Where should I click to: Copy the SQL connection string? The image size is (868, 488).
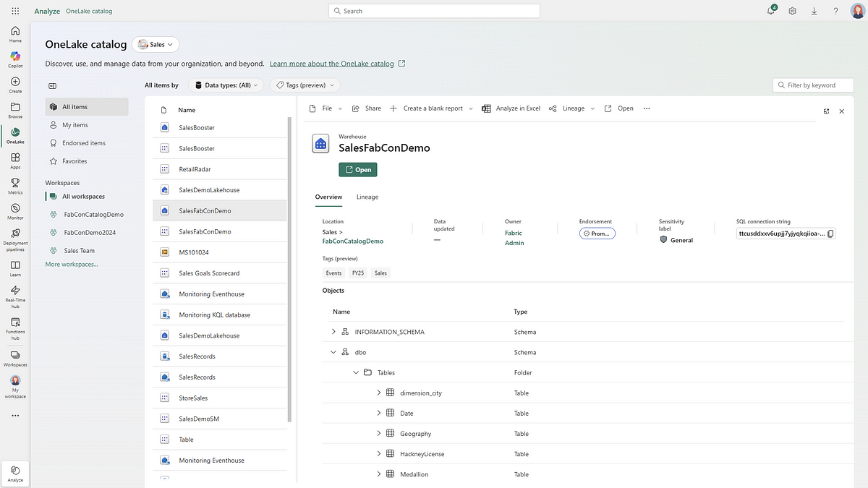(830, 234)
